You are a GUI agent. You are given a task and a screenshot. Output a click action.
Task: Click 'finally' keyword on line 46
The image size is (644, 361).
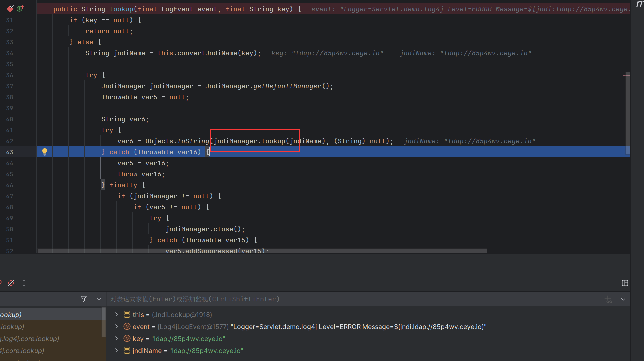(x=123, y=185)
